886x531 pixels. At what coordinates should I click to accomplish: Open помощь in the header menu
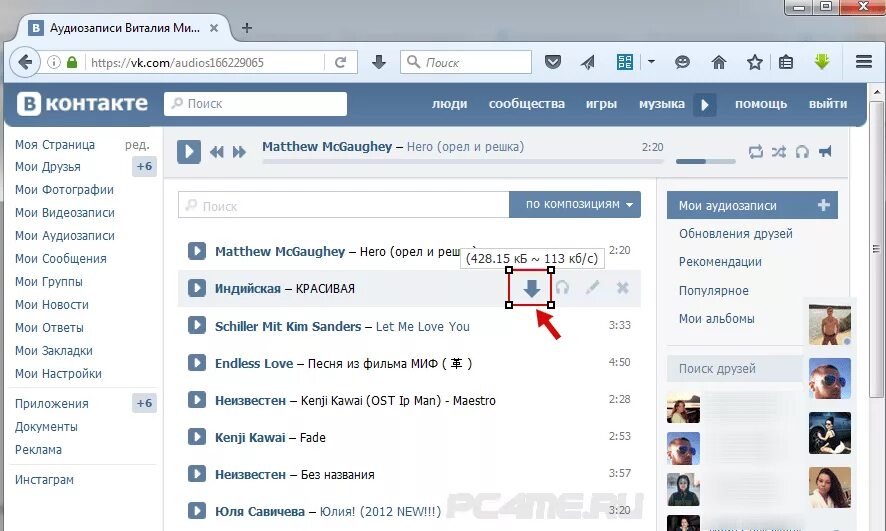pyautogui.click(x=761, y=104)
